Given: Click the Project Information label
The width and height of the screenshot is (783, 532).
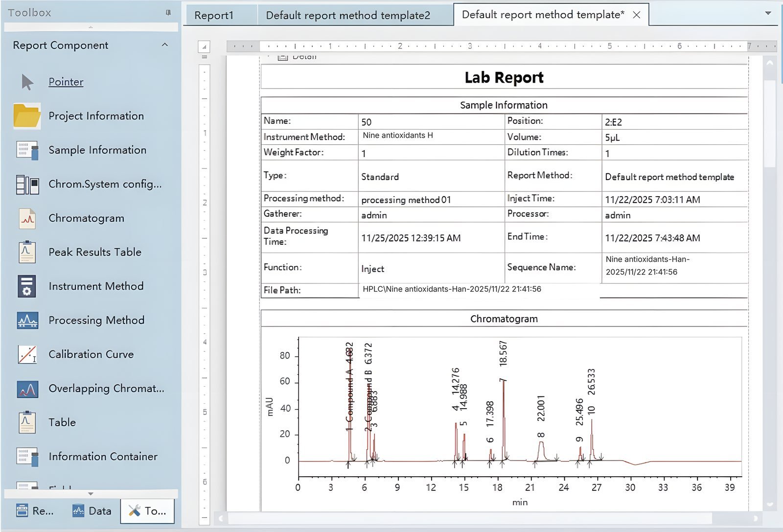Looking at the screenshot, I should [x=96, y=116].
